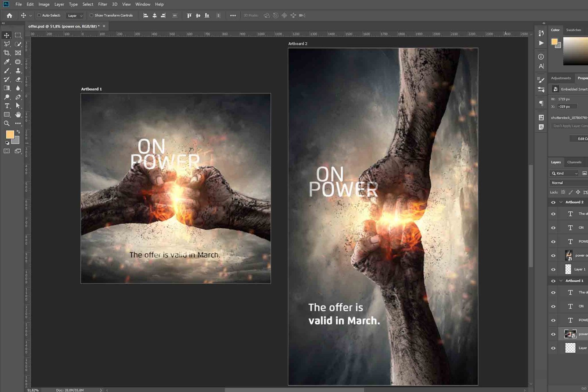
Task: Select the Move tool
Action: pos(7,35)
